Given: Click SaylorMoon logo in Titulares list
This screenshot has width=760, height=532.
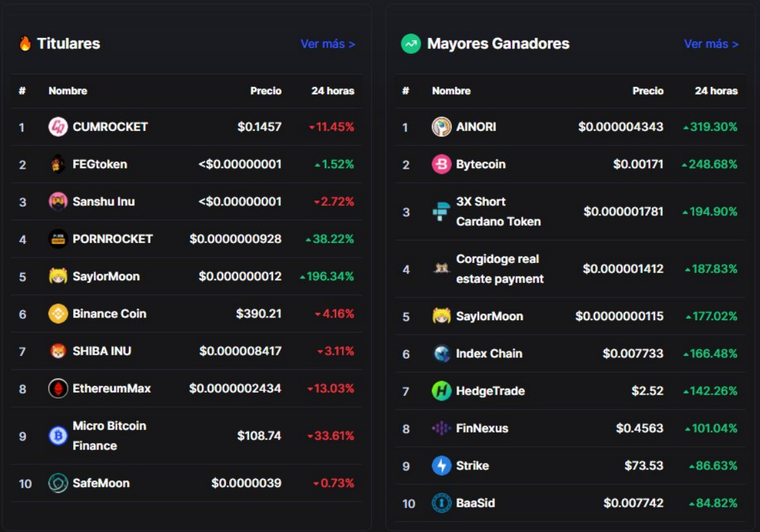Looking at the screenshot, I should click(58, 276).
